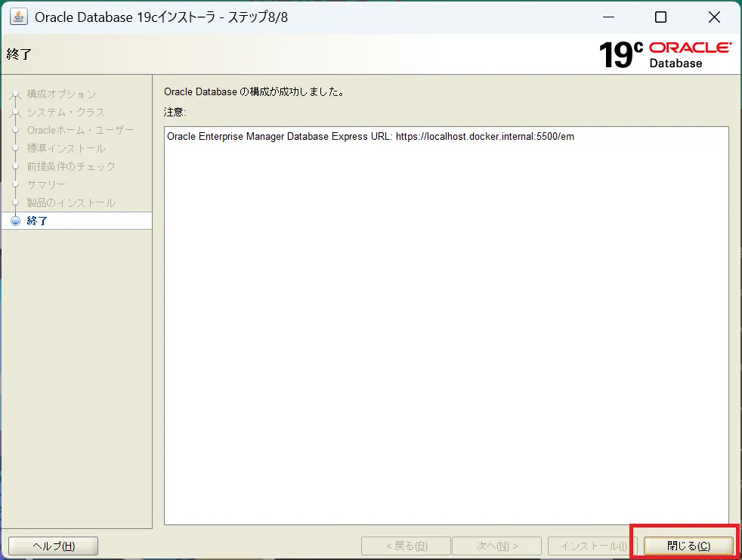Maximize the Oracle installer window
This screenshot has height=560, width=742.
point(660,17)
